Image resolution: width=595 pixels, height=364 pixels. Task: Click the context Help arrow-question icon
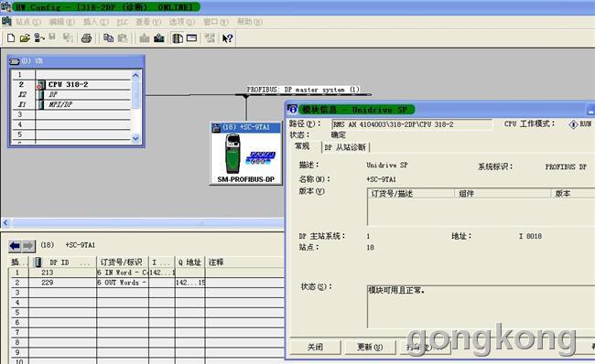click(x=227, y=38)
